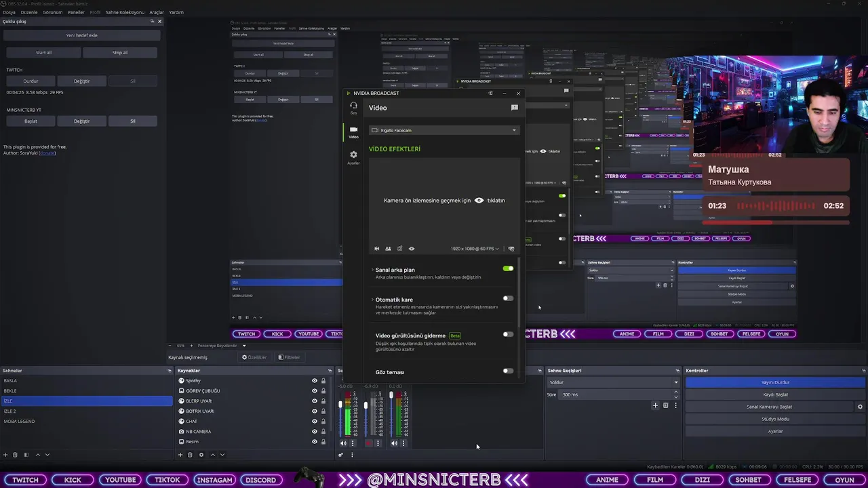
Task: Open scene transitions three-dot menu
Action: tap(675, 405)
